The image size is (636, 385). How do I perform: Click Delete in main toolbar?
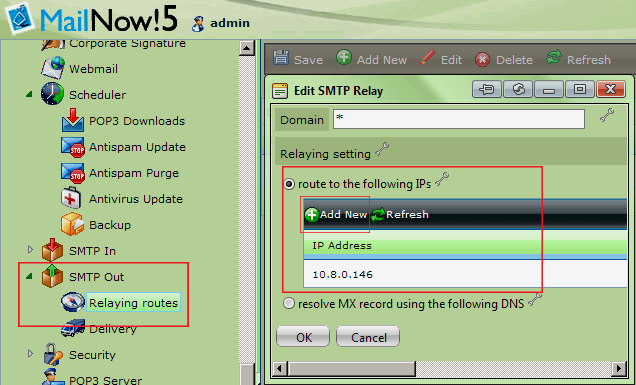pyautogui.click(x=503, y=59)
